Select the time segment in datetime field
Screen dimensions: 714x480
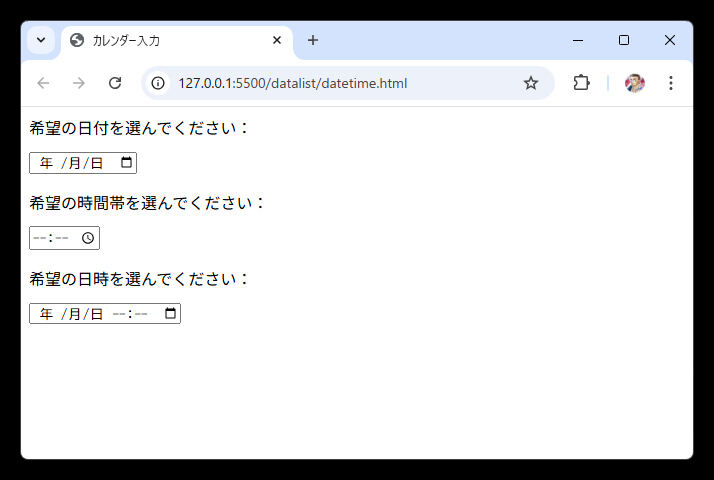pyautogui.click(x=119, y=314)
